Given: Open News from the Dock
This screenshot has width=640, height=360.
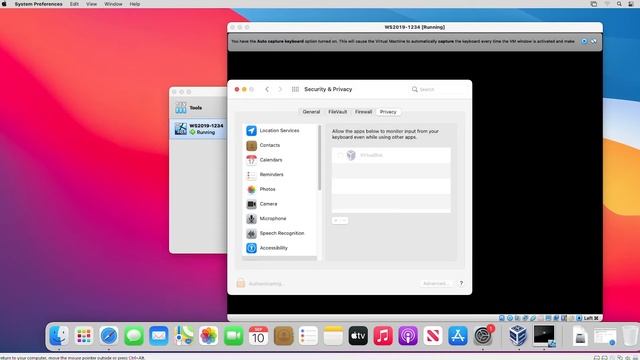Looking at the screenshot, I should pyautogui.click(x=433, y=336).
